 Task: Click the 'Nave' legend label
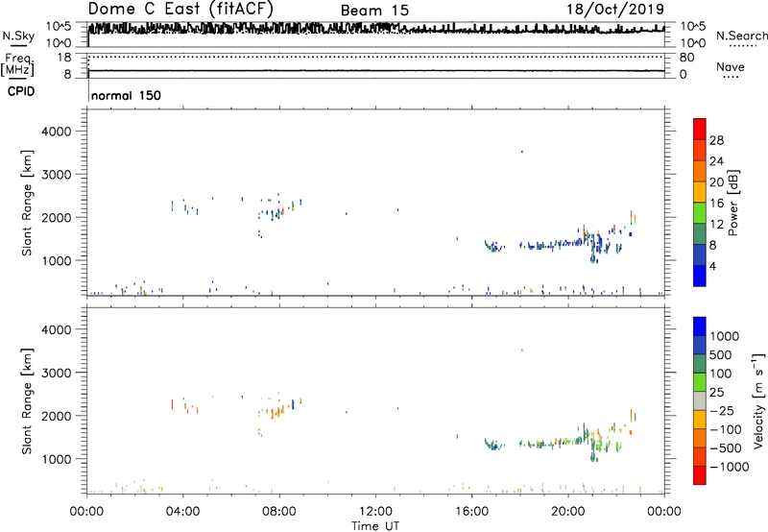click(x=731, y=66)
